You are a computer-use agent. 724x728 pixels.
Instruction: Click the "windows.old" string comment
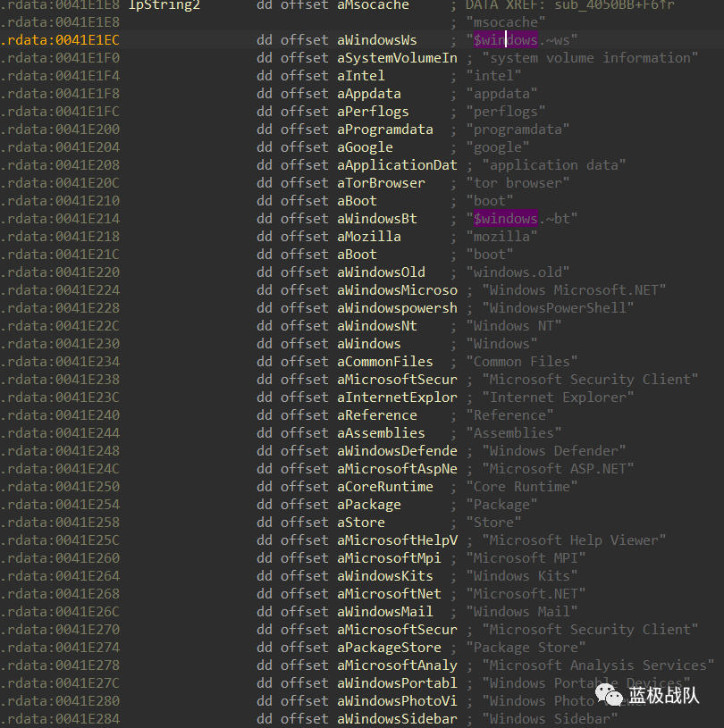(518, 272)
